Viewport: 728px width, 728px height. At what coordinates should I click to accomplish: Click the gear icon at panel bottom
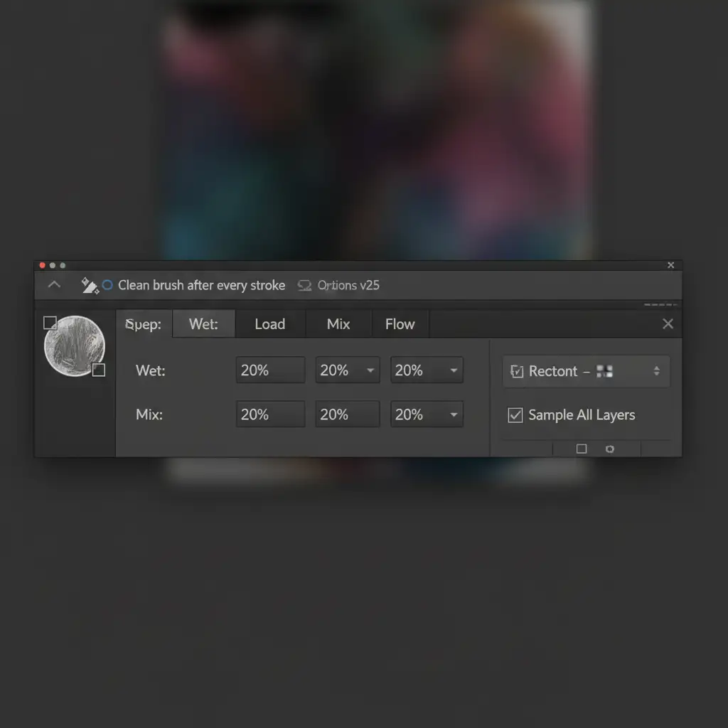(x=609, y=449)
